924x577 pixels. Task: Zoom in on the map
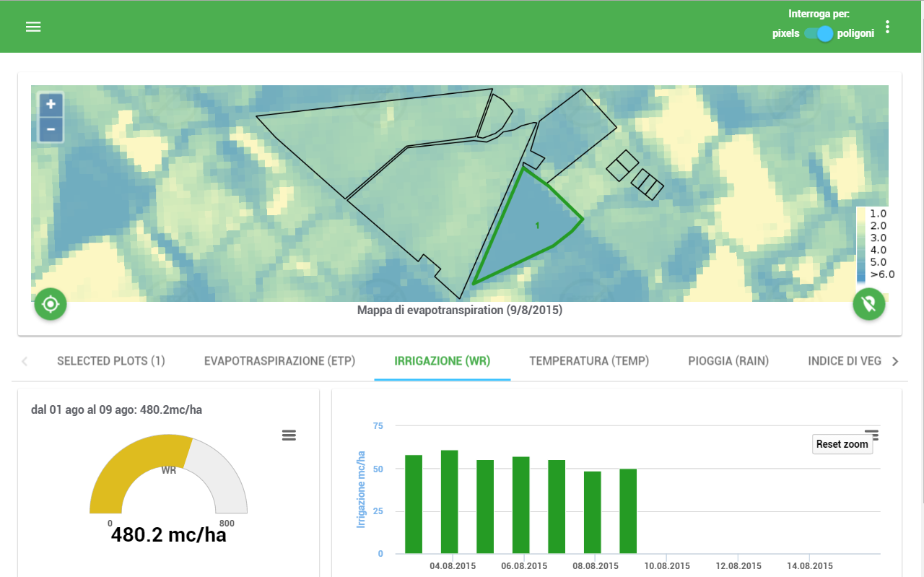click(x=51, y=104)
